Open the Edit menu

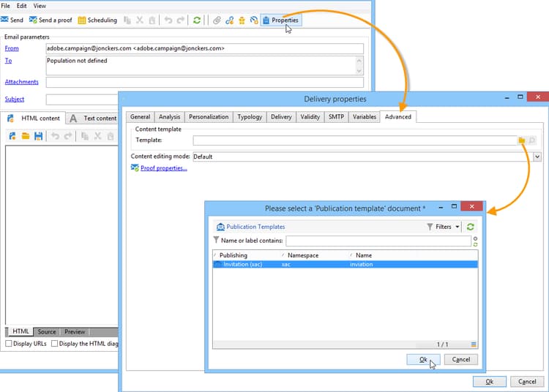coord(21,6)
